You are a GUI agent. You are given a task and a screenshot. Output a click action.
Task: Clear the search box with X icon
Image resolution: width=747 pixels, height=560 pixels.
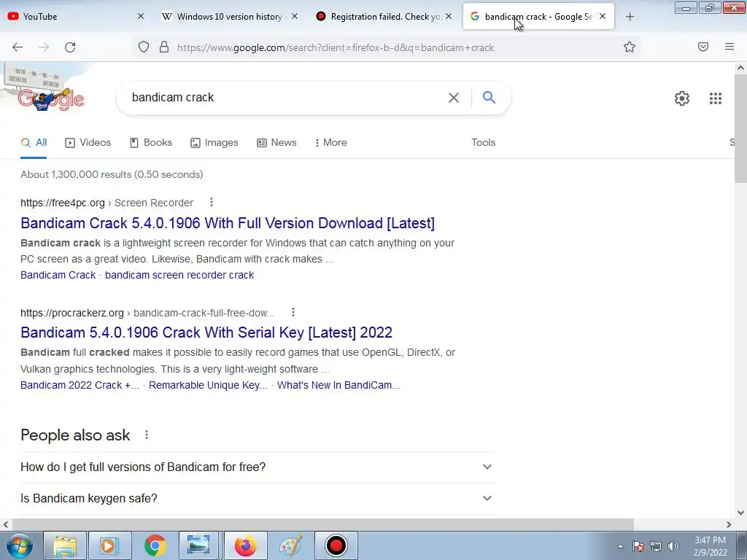[454, 98]
